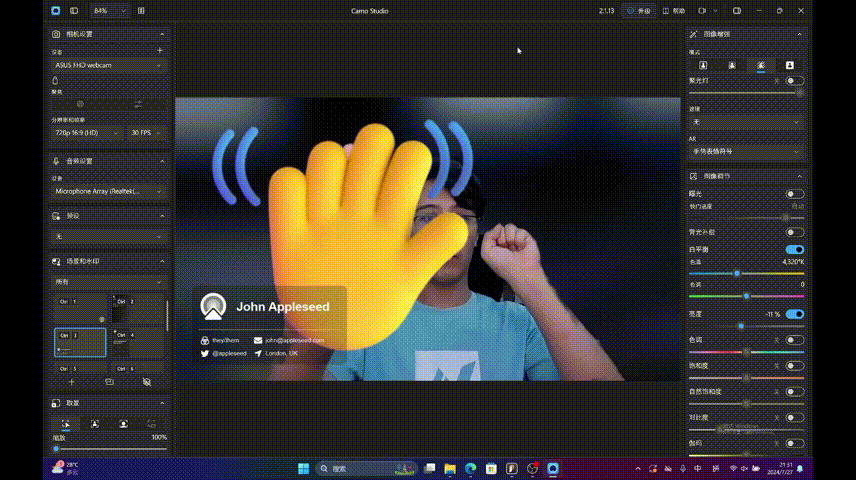Open Microsoft Edge from the taskbar
The height and width of the screenshot is (480, 856).
470,468
